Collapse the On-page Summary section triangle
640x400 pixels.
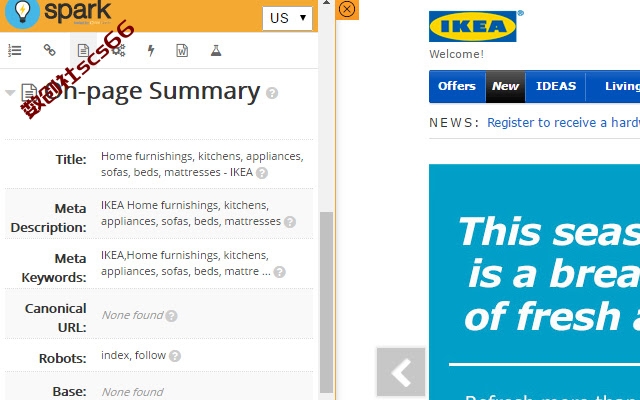pyautogui.click(x=10, y=93)
